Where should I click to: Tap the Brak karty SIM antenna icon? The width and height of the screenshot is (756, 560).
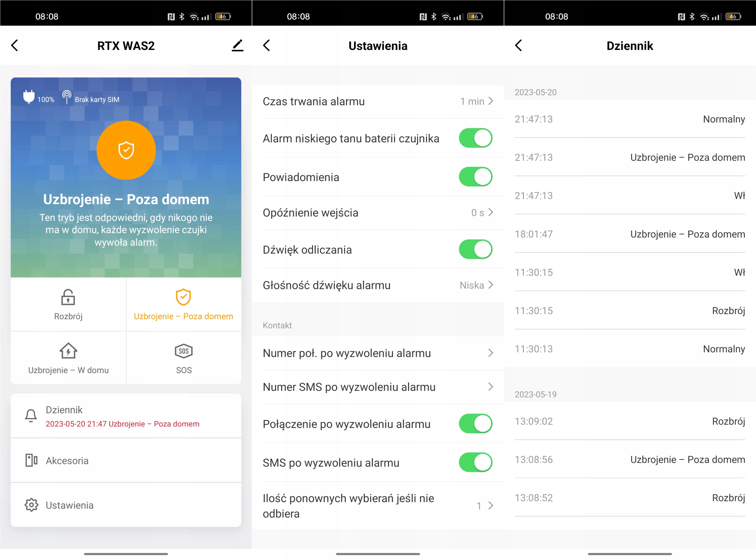pos(67,97)
